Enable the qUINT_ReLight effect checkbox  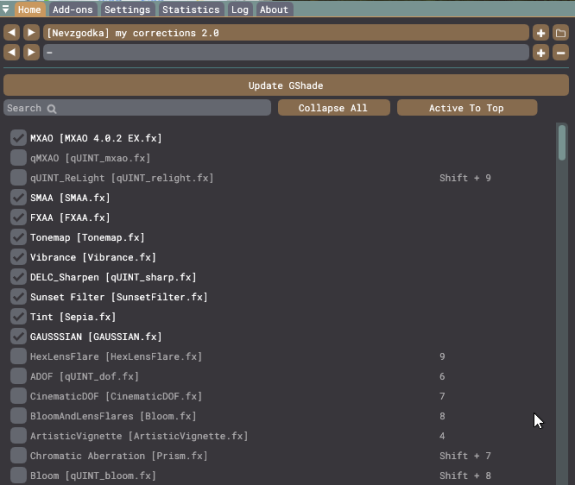[18, 178]
